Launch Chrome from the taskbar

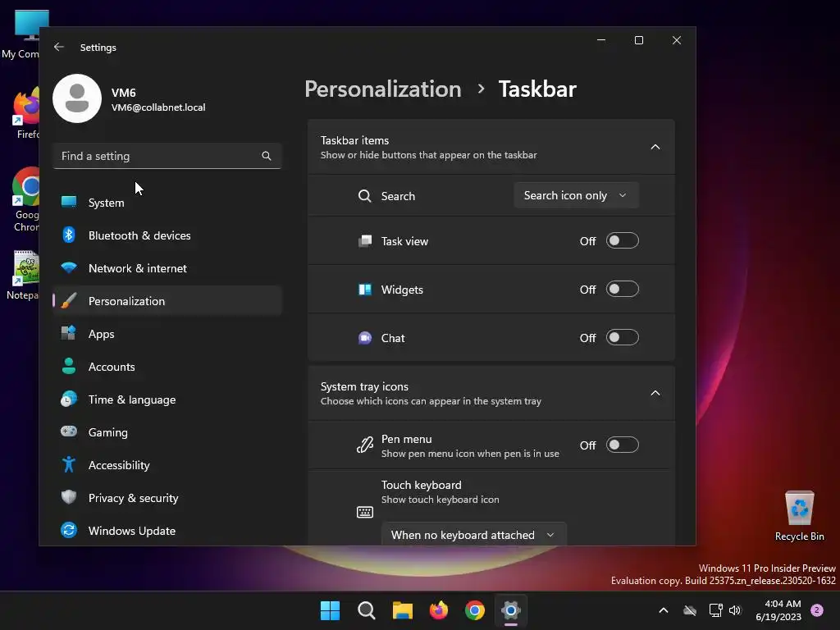pos(475,610)
